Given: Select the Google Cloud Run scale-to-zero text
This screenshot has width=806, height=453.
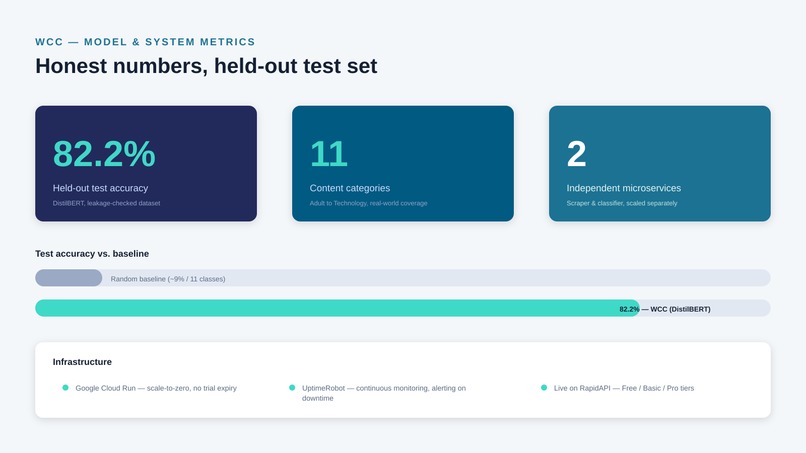Looking at the screenshot, I should 156,388.
